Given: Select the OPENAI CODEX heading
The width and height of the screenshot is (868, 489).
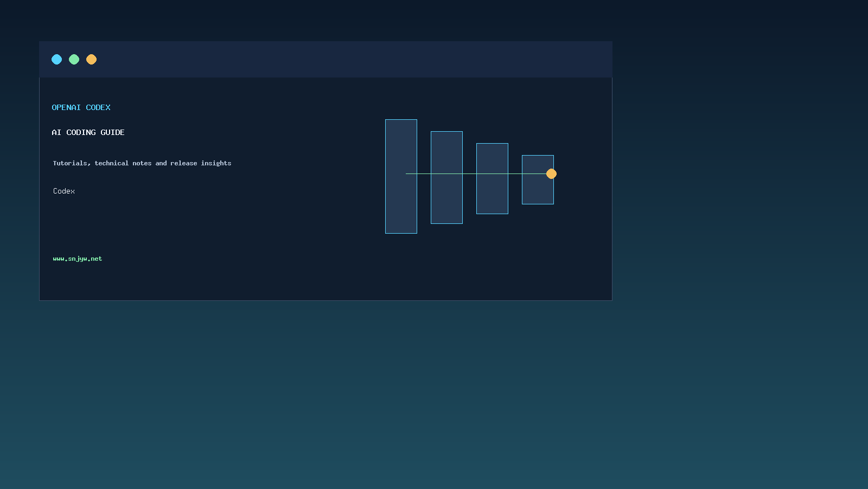Looking at the screenshot, I should [81, 107].
